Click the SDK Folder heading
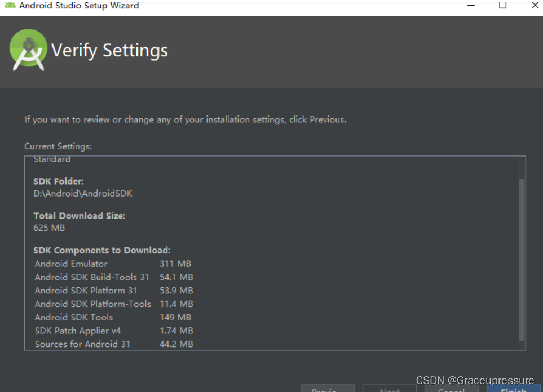The image size is (543, 392). 59,181
